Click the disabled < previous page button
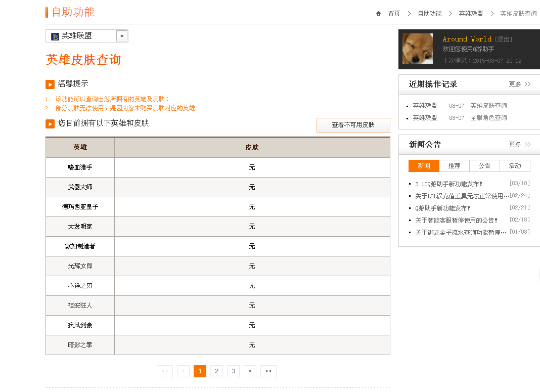 tap(183, 371)
